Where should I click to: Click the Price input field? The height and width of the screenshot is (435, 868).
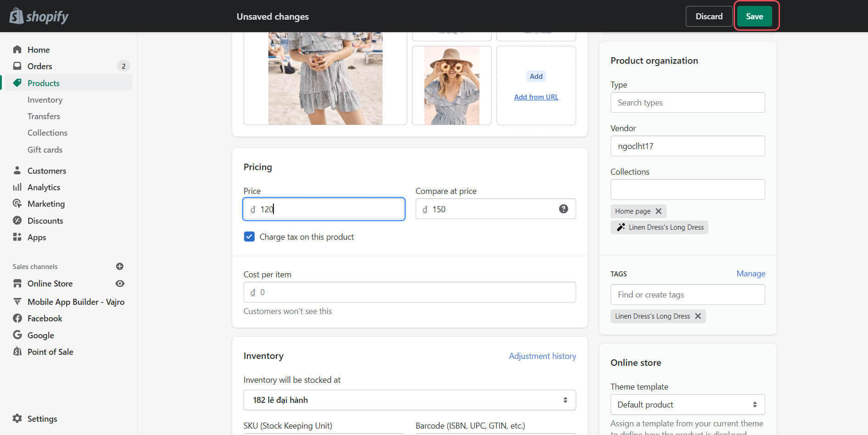coord(324,209)
